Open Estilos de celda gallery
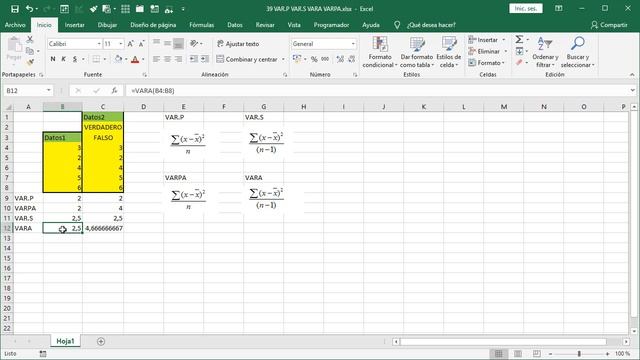The image size is (640, 360). [x=449, y=52]
